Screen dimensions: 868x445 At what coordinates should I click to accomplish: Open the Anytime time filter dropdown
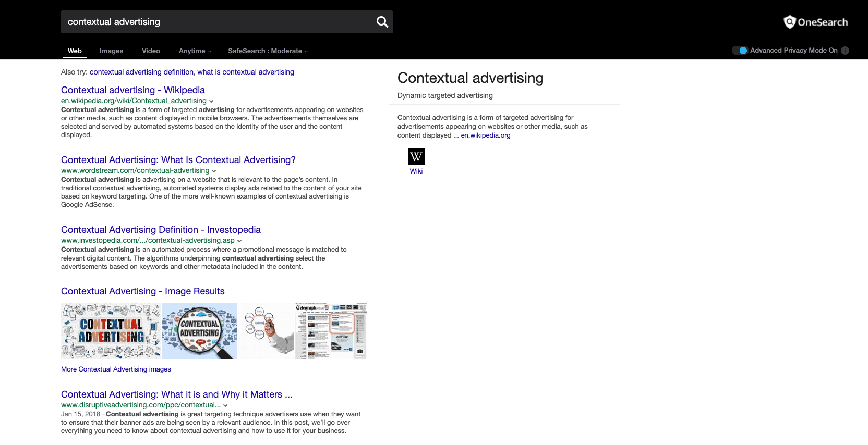pos(195,51)
